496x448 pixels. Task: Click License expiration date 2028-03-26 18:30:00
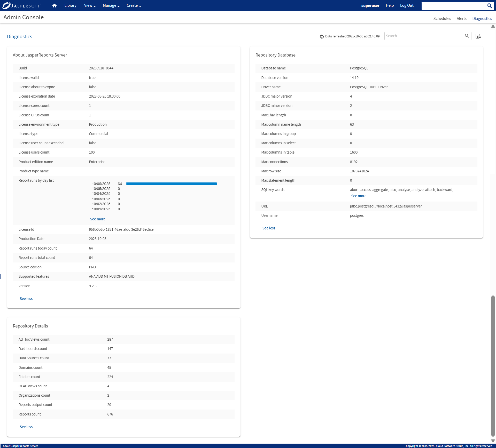point(105,96)
